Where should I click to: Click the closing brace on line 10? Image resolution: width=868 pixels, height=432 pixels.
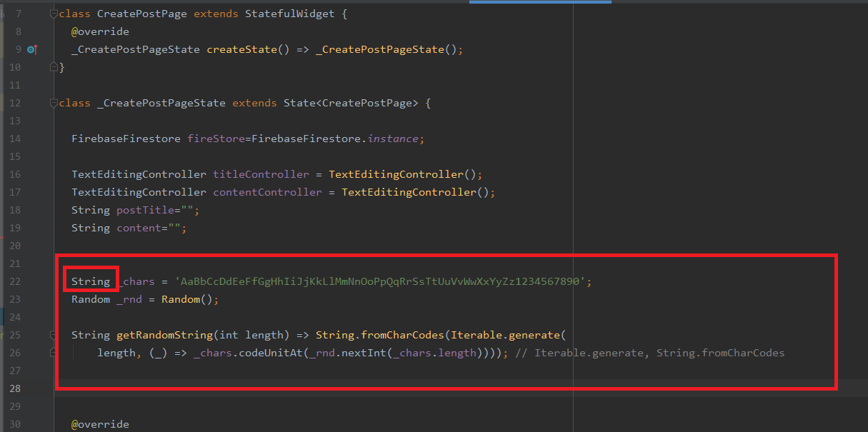tap(61, 67)
